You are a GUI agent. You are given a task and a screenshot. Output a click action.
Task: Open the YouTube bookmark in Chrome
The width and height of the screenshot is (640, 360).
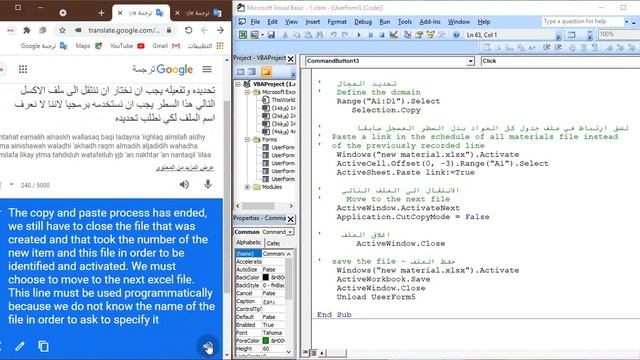(127, 46)
